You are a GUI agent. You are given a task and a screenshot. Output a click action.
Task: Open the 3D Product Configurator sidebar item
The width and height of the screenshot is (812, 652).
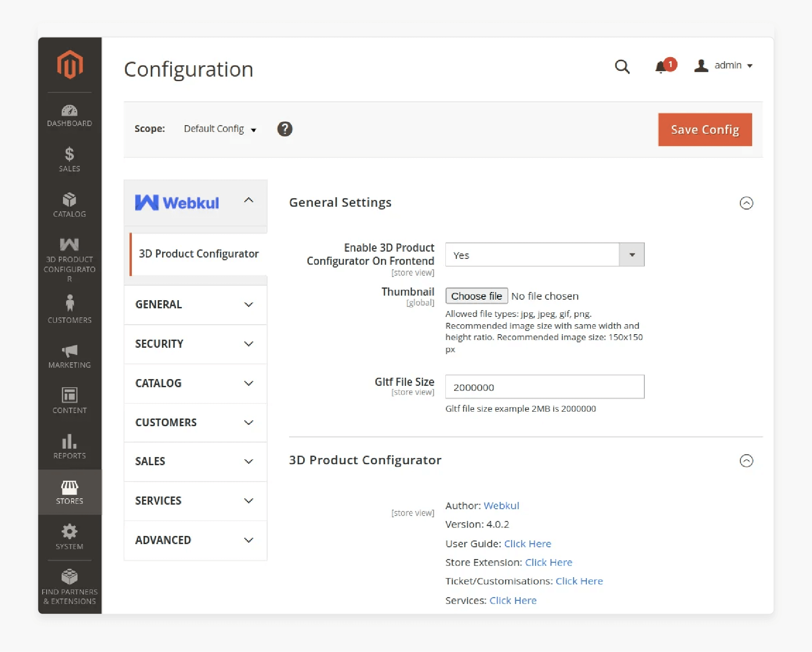69,259
